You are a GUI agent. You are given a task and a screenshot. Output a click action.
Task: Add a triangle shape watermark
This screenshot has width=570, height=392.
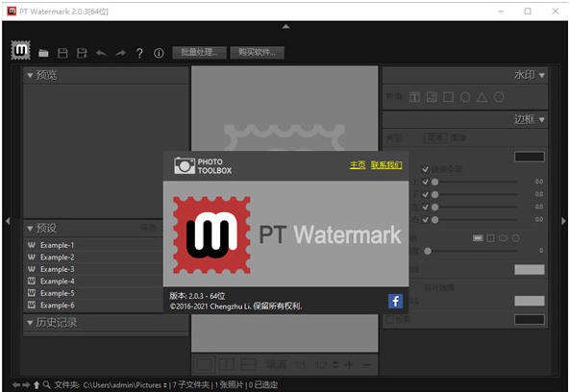click(482, 97)
